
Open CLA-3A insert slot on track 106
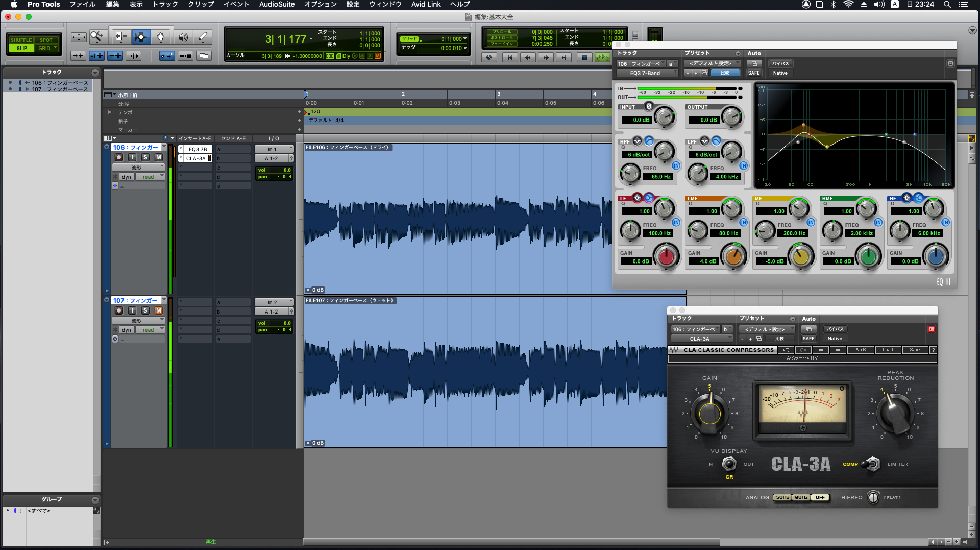click(195, 158)
